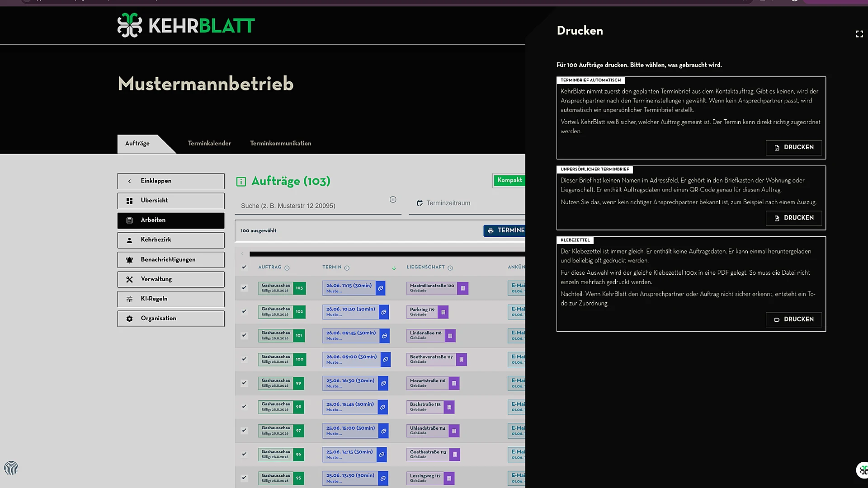Uncheck the row for order 95
The height and width of the screenshot is (488, 868).
[244, 478]
